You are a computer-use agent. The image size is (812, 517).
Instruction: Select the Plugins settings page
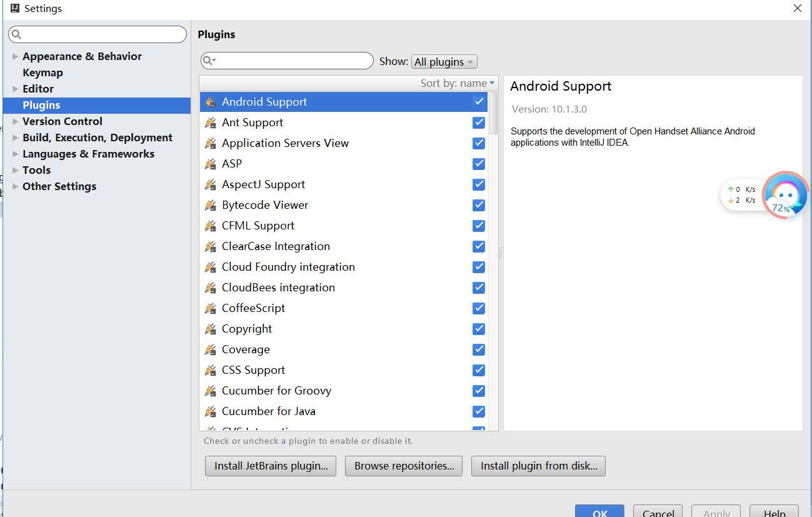(97, 105)
